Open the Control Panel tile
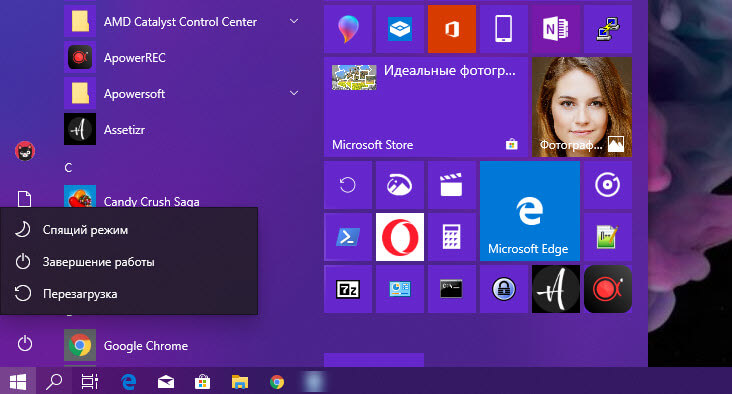 coord(400,289)
